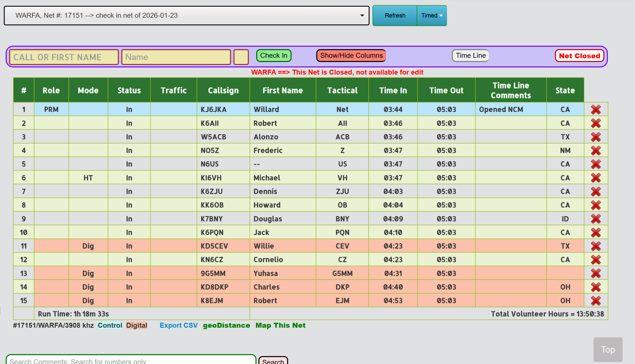Remove KD5CEV Willie row with red X
This screenshot has width=635, height=364.
tap(596, 246)
